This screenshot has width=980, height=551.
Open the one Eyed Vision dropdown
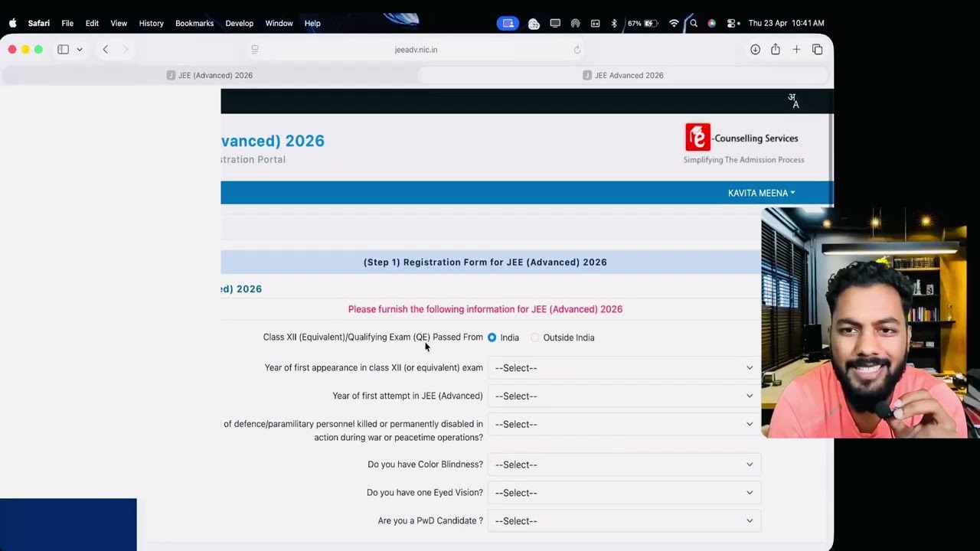coord(624,493)
